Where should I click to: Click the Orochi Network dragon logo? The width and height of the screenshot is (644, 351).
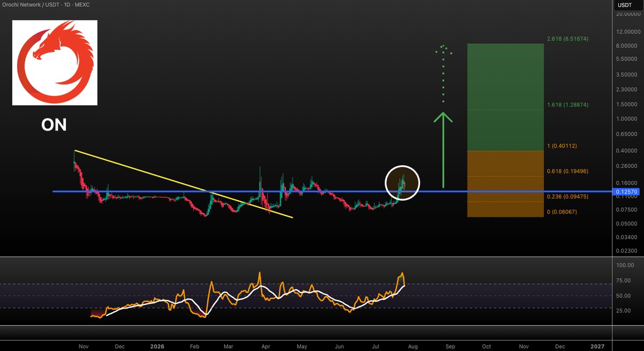click(x=55, y=63)
